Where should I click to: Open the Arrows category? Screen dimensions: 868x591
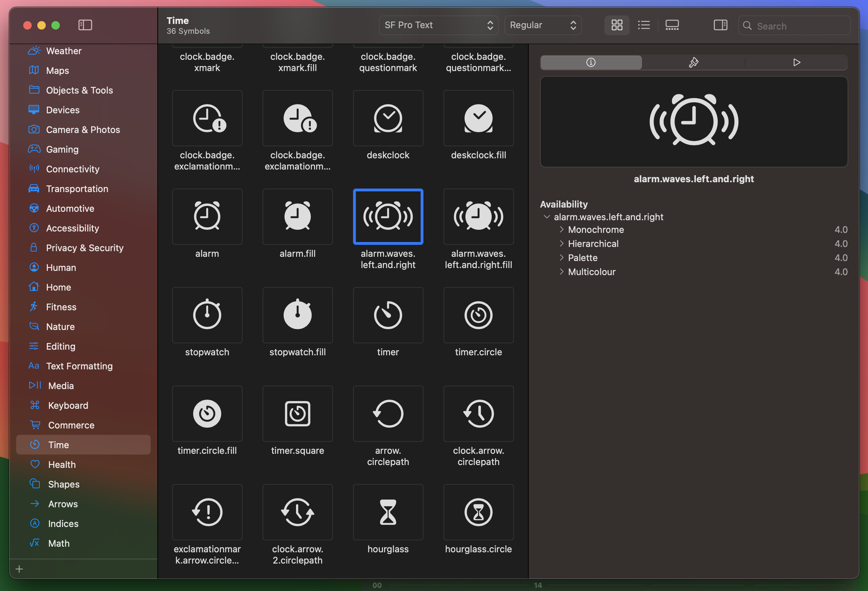click(x=83, y=504)
